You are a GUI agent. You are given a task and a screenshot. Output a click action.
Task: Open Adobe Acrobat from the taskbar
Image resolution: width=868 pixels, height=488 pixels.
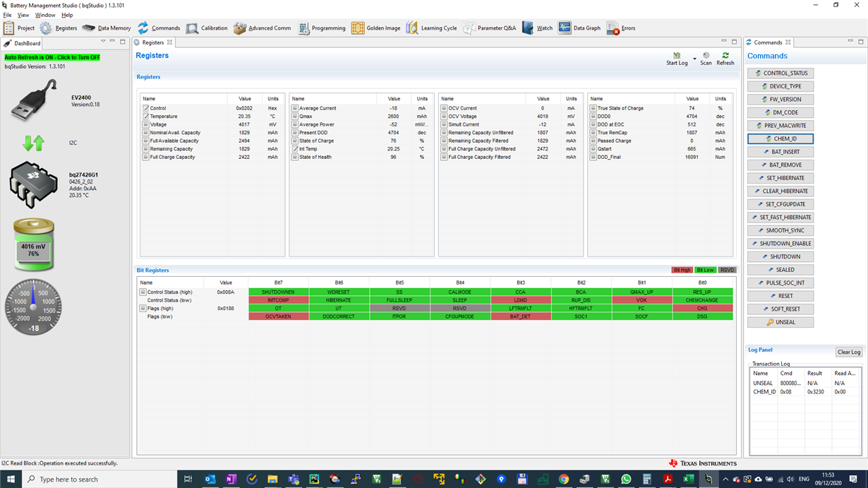[x=667, y=479]
